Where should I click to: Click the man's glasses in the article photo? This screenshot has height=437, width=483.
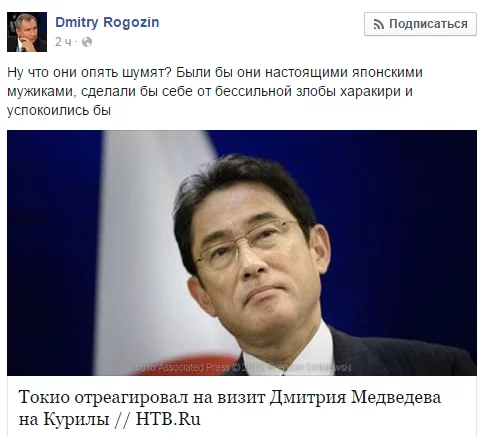(x=246, y=246)
